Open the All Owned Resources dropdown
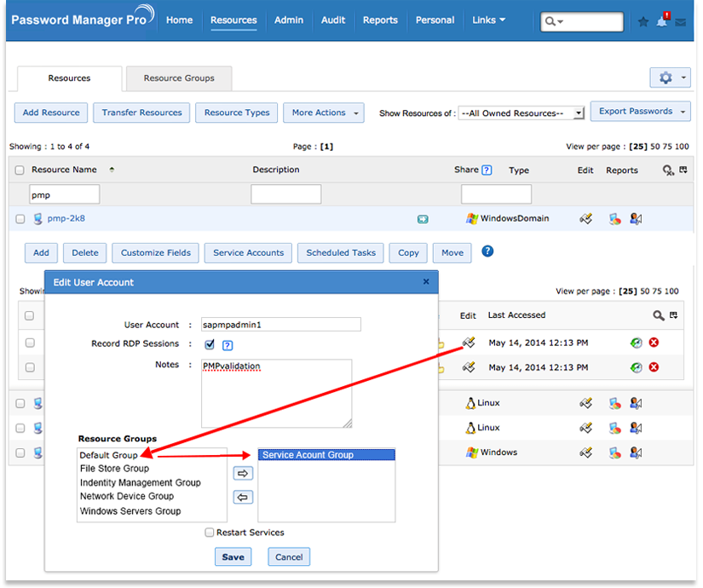Screen dimensions: 703x588 [x=521, y=113]
